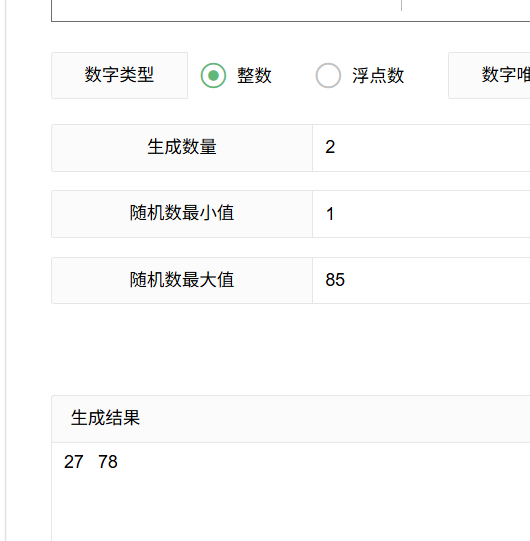
Task: Click the 数字类型 label
Action: click(x=119, y=75)
